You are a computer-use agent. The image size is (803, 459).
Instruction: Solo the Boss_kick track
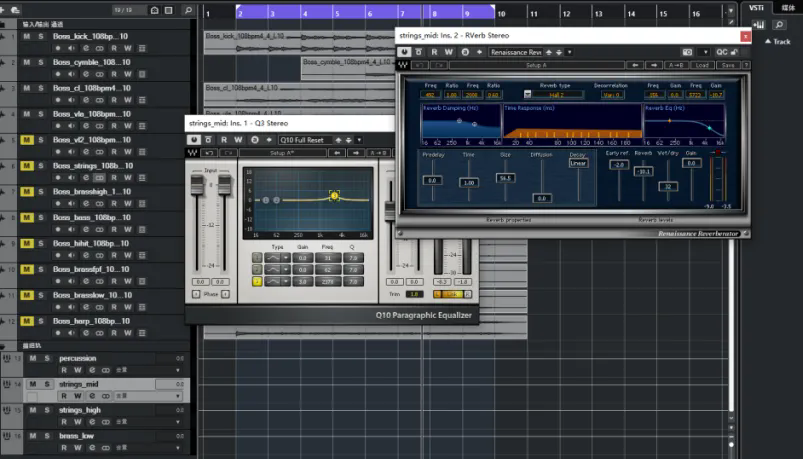point(41,36)
